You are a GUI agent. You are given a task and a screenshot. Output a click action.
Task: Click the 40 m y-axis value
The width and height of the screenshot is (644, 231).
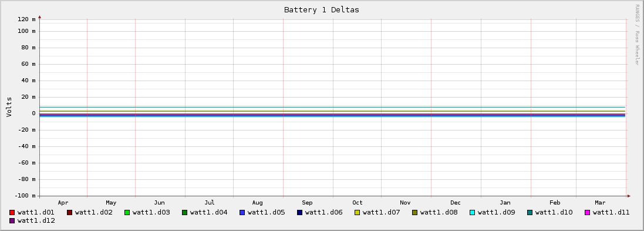point(28,81)
